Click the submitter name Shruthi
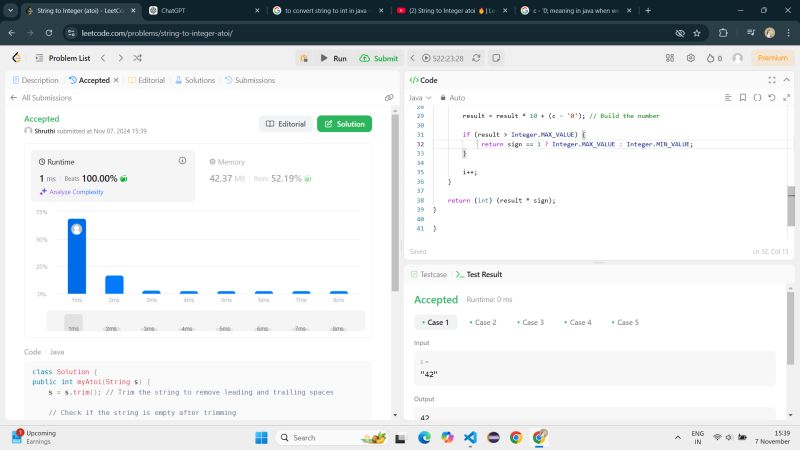 coord(44,131)
